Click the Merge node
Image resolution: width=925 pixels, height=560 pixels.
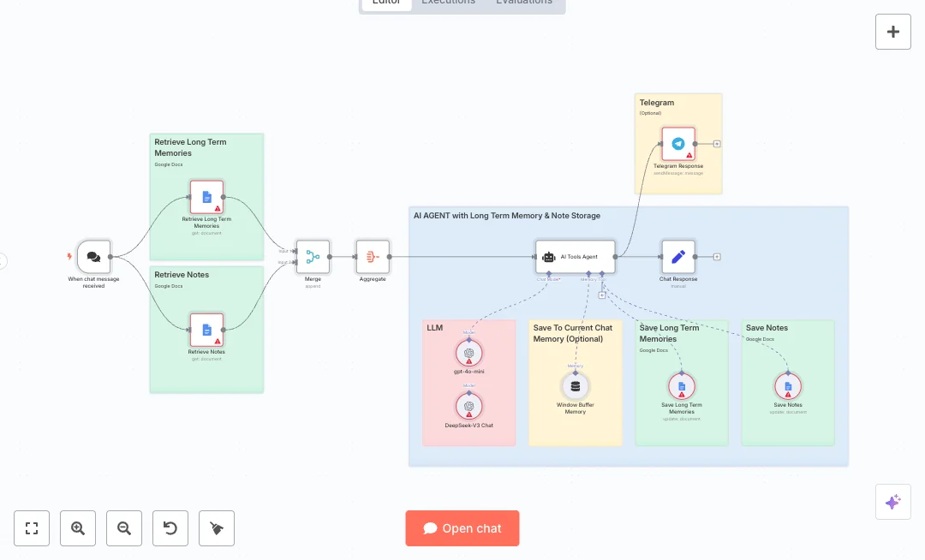click(x=313, y=256)
